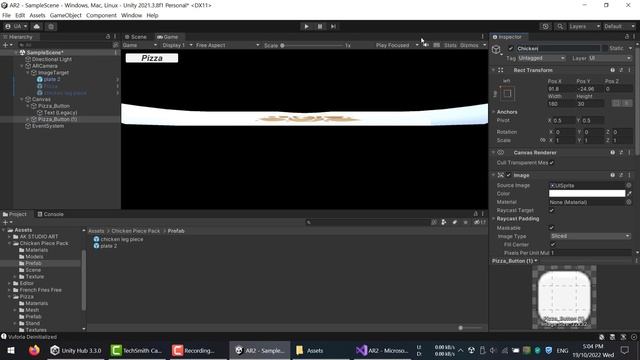640x360 pixels.
Task: Toggle the constrain proportions link icon beside Scale
Action: tap(542, 140)
